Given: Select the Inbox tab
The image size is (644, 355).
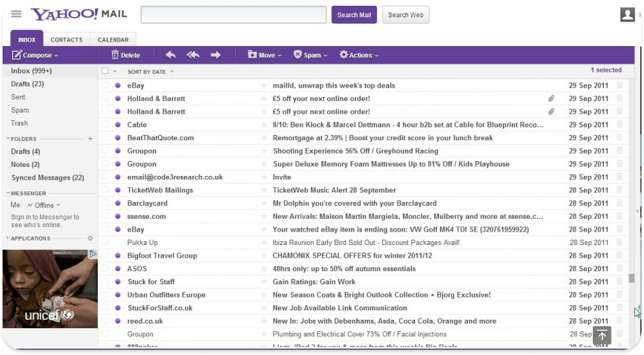Looking at the screenshot, I should pyautogui.click(x=27, y=40).
